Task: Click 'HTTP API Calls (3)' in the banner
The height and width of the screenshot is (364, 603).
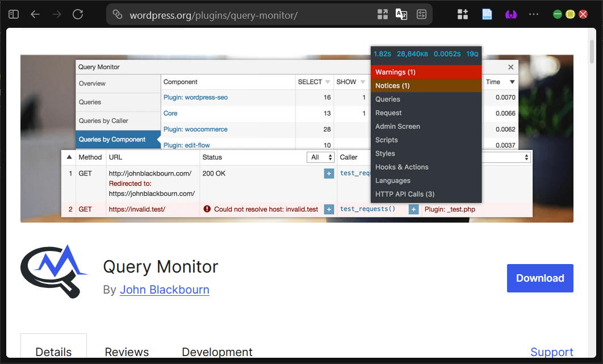Action: [405, 194]
